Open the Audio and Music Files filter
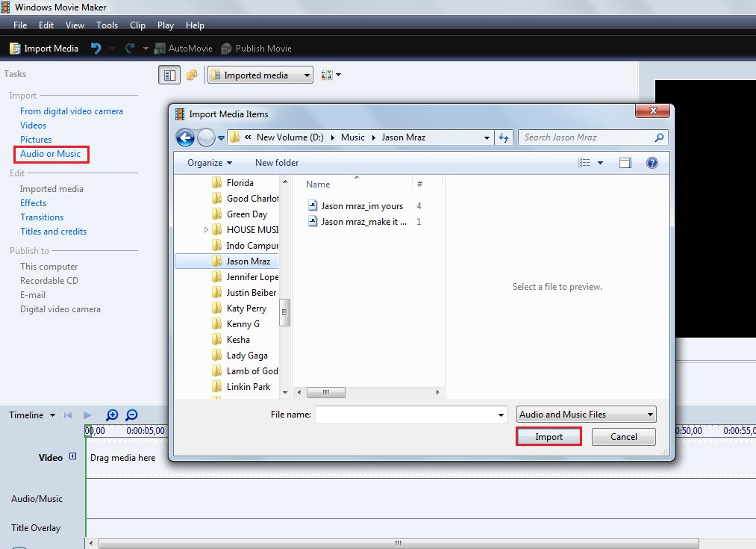Viewport: 756px width, 549px height. tap(587, 415)
